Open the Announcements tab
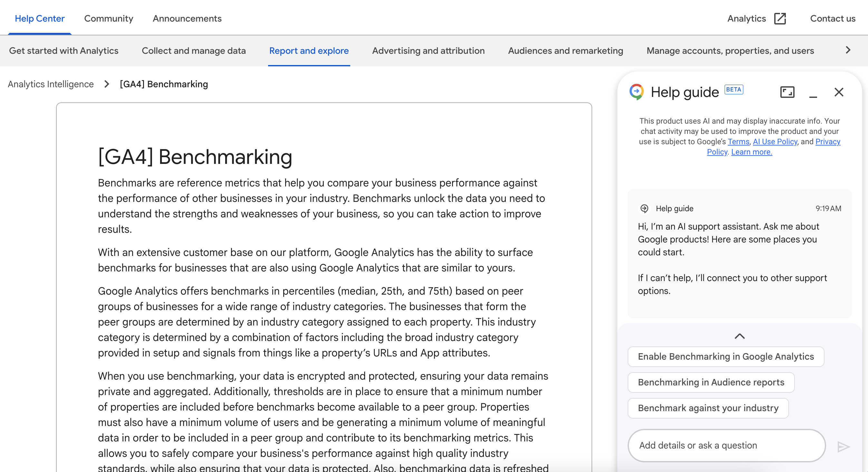This screenshot has height=472, width=868. coord(187,19)
